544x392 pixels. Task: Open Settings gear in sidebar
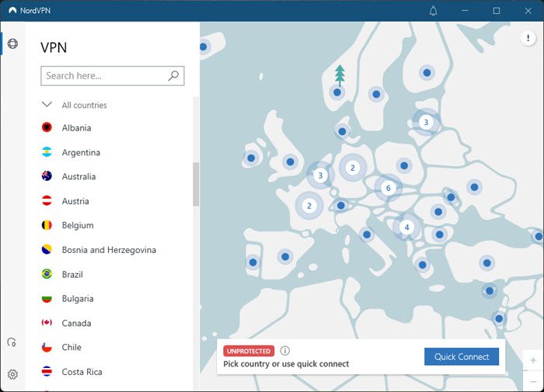click(13, 374)
